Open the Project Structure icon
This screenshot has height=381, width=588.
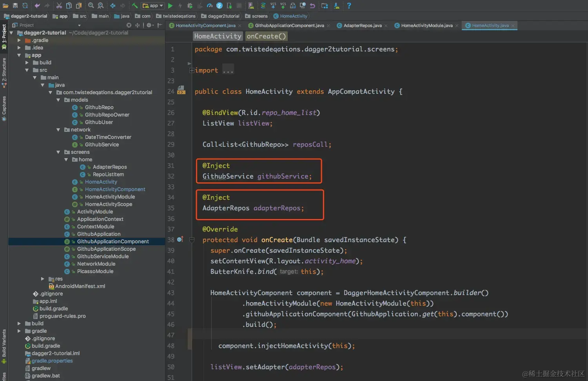[x=324, y=5]
